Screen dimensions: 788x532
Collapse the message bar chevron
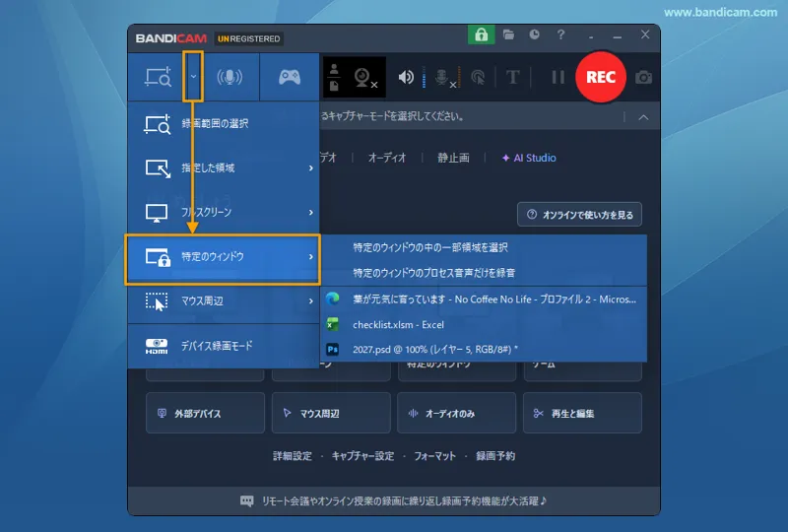click(643, 117)
